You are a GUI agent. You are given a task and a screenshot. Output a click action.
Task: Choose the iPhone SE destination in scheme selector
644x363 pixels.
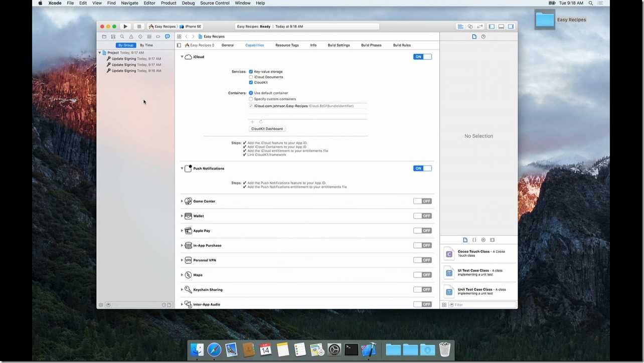(191, 27)
